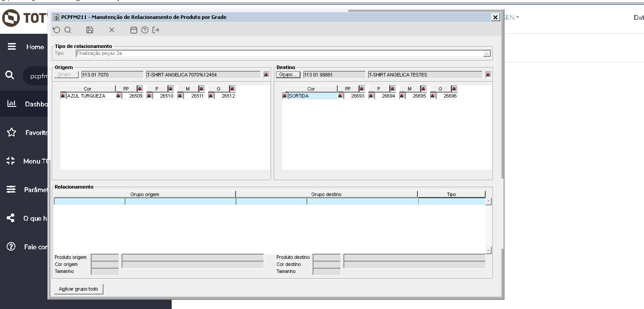This screenshot has width=644, height=309.
Task: Open the Tipo dropdown arrow
Action: [x=487, y=54]
